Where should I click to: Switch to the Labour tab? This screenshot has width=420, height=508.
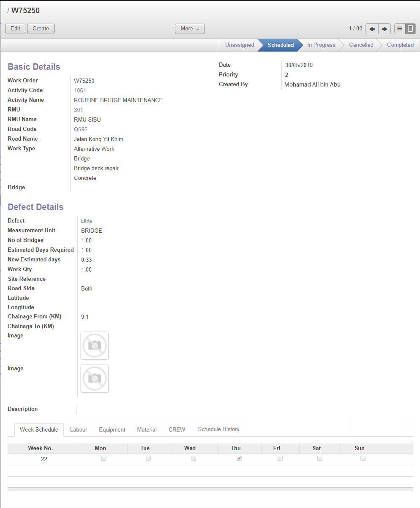click(79, 429)
